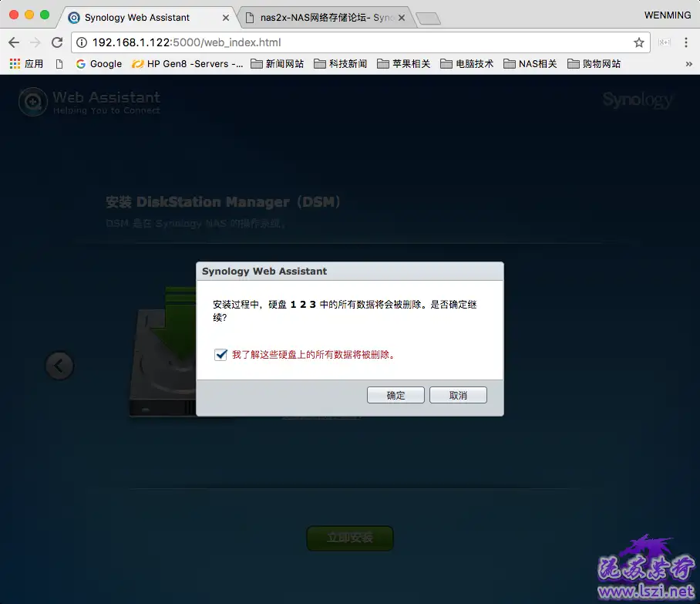
Task: Click 确定 to confirm installation
Action: pyautogui.click(x=395, y=395)
